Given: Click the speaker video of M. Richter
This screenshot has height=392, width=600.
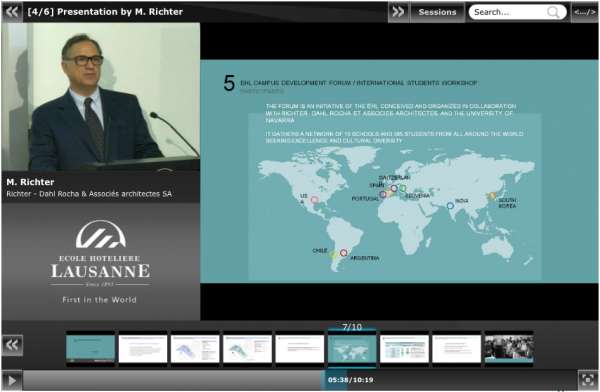Looking at the screenshot, I should click(101, 96).
